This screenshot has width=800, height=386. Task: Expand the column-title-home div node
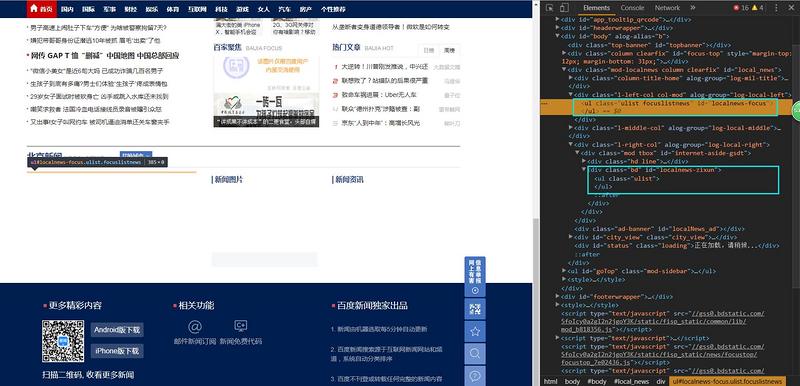571,78
